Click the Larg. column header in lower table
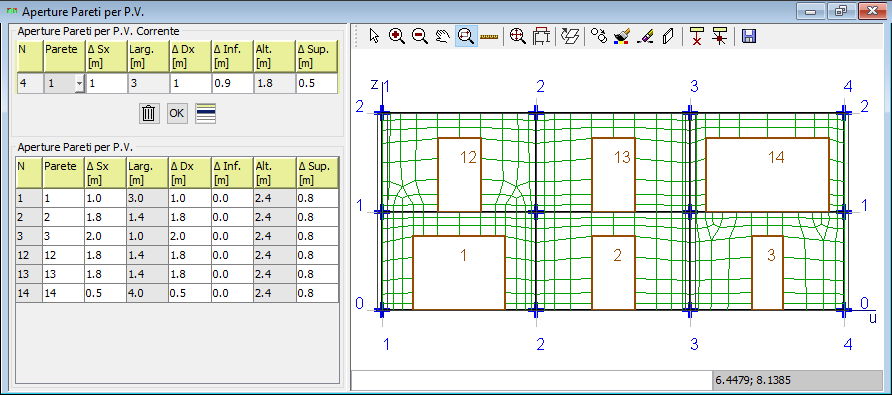Image resolution: width=892 pixels, height=395 pixels. tap(147, 174)
